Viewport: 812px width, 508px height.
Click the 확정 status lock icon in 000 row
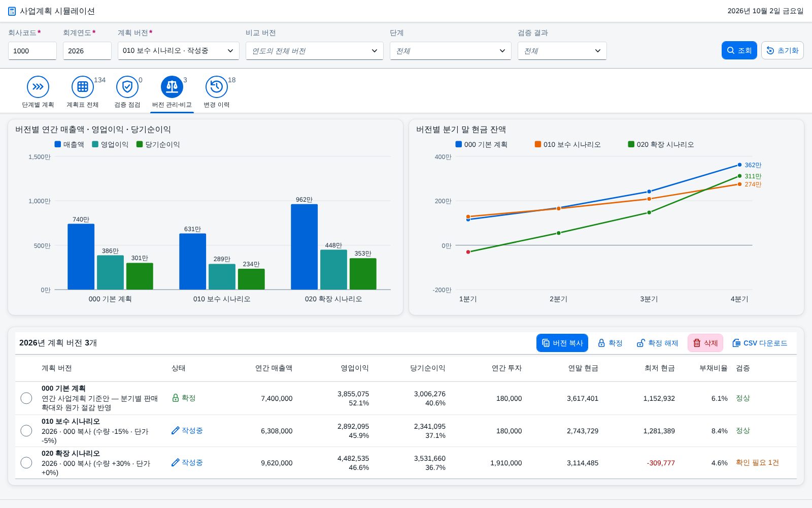pos(176,398)
